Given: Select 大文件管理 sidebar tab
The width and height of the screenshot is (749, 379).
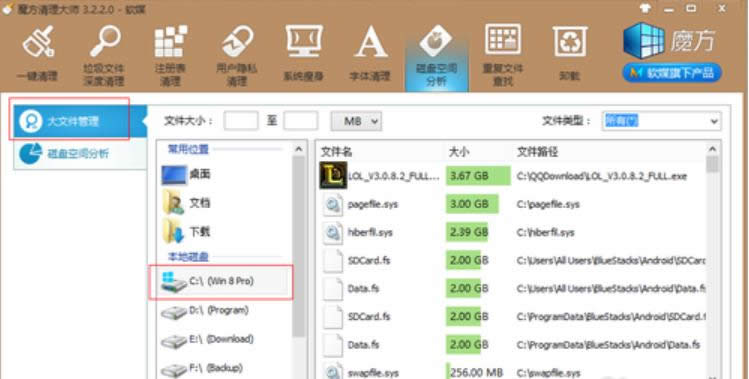Looking at the screenshot, I should click(x=80, y=121).
